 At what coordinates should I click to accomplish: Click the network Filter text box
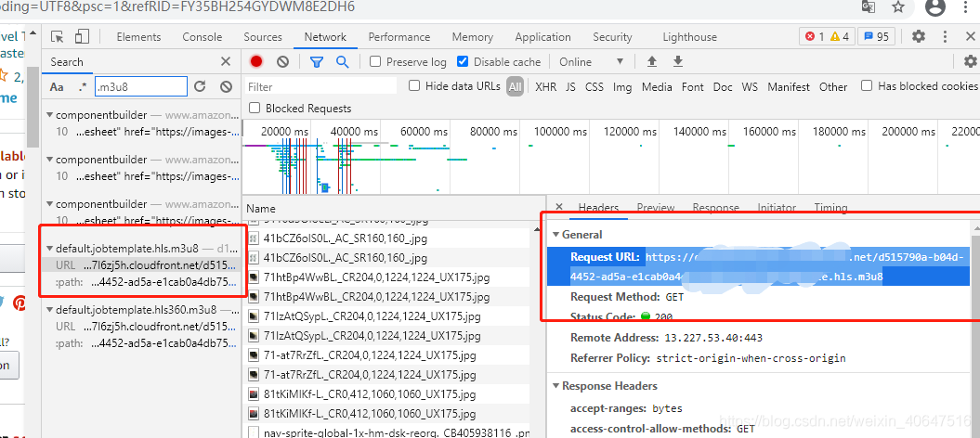[x=321, y=86]
